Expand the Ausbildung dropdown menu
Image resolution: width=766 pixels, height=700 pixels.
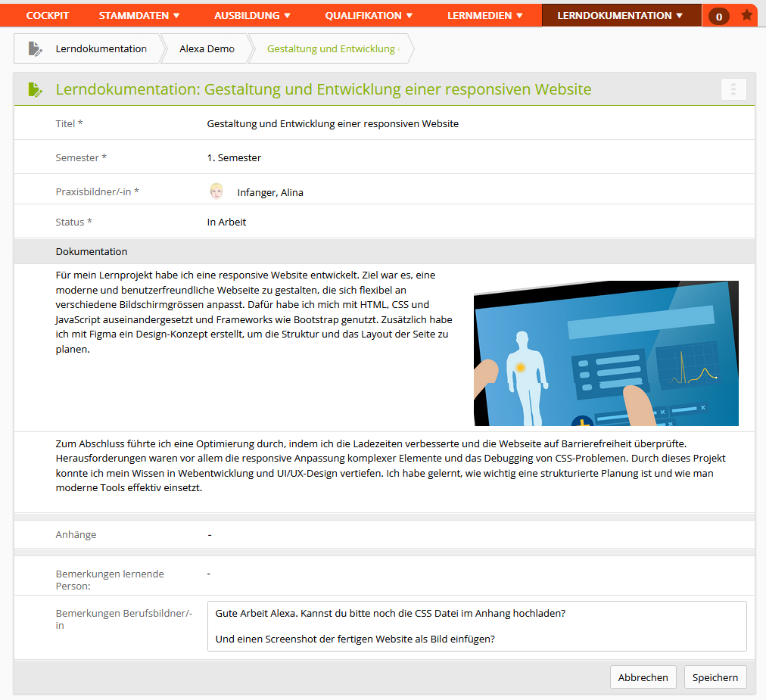[252, 15]
